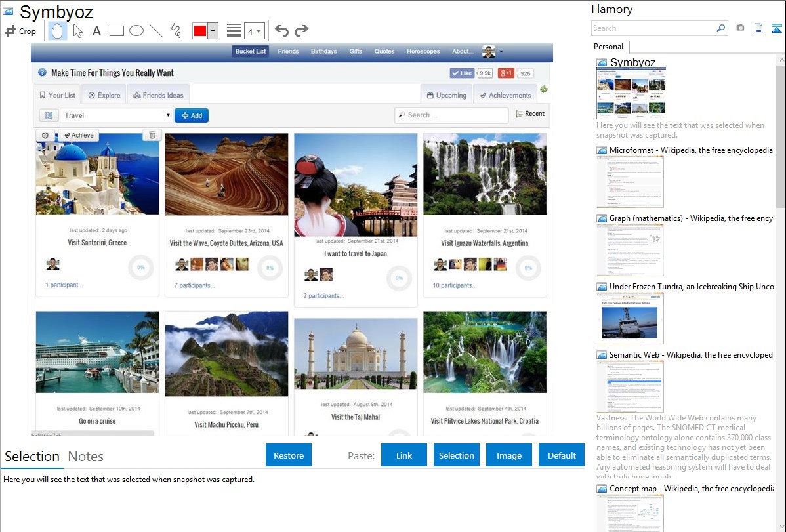Screen dimensions: 786x532
Task: Select Semantic Web - Wikipedia snapshot title
Action: tap(691, 354)
